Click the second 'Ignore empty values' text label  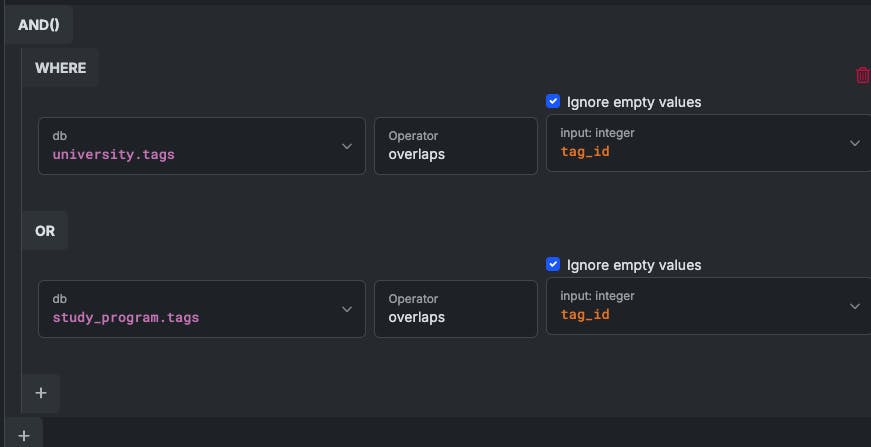click(634, 265)
